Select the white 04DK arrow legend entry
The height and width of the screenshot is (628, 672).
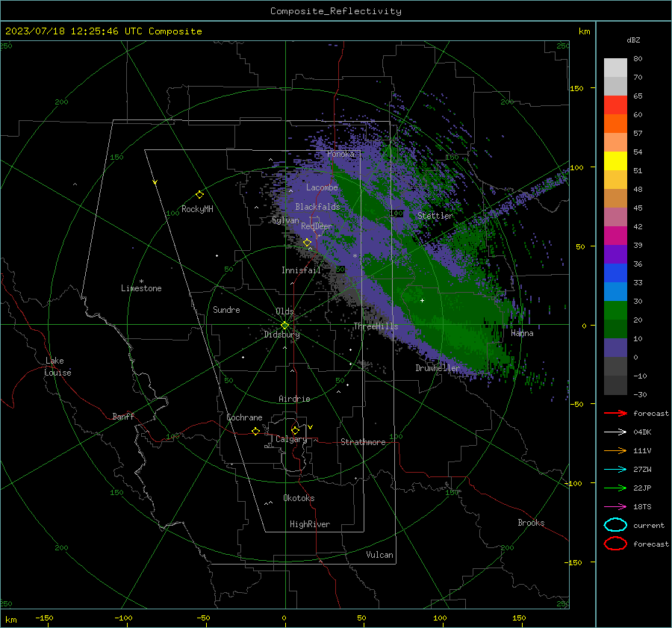615,432
